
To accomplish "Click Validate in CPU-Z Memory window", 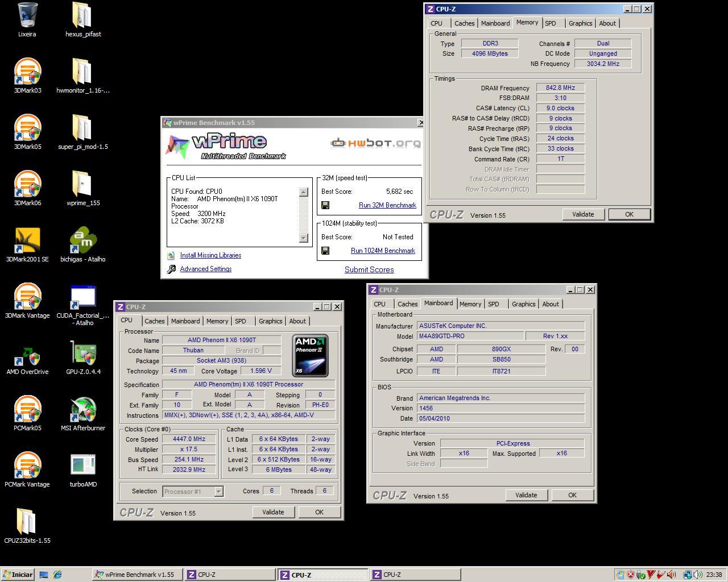I will 583,214.
